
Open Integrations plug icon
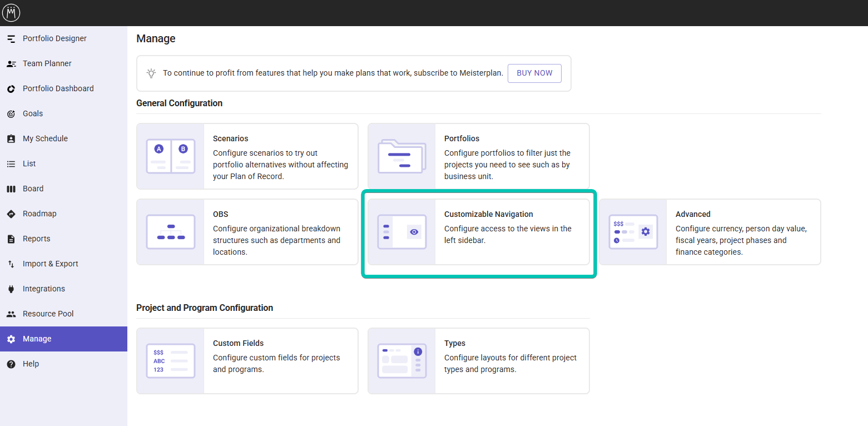coord(11,289)
